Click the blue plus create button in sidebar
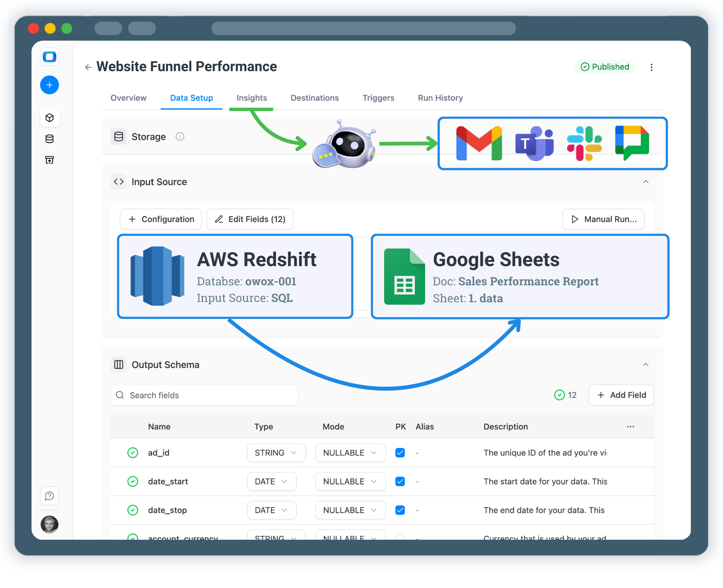Screen dimensions: 723x588 [49, 85]
